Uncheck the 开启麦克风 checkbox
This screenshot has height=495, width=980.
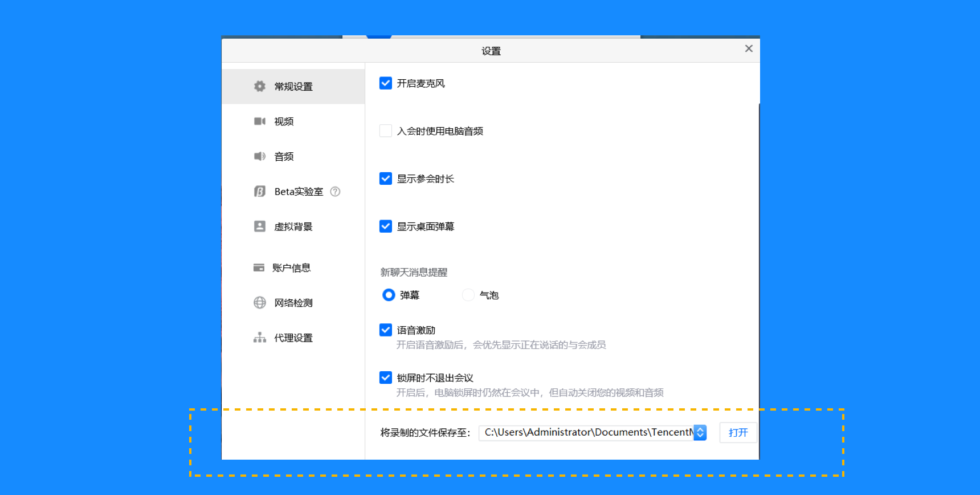point(386,83)
